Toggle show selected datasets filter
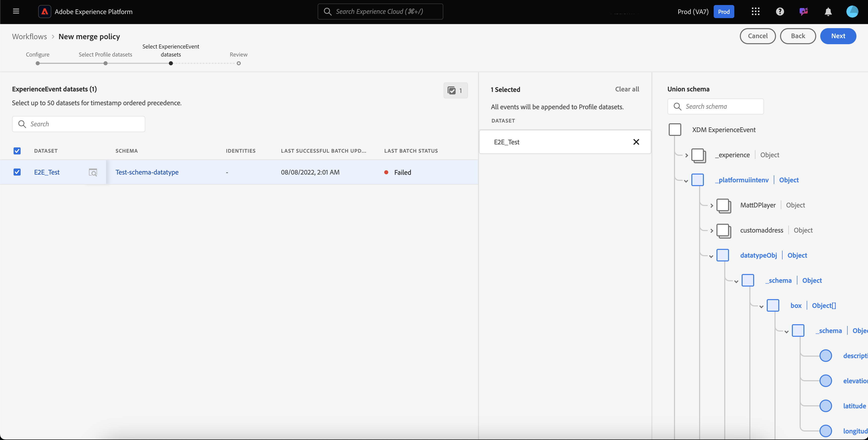This screenshot has height=440, width=868. tap(455, 91)
